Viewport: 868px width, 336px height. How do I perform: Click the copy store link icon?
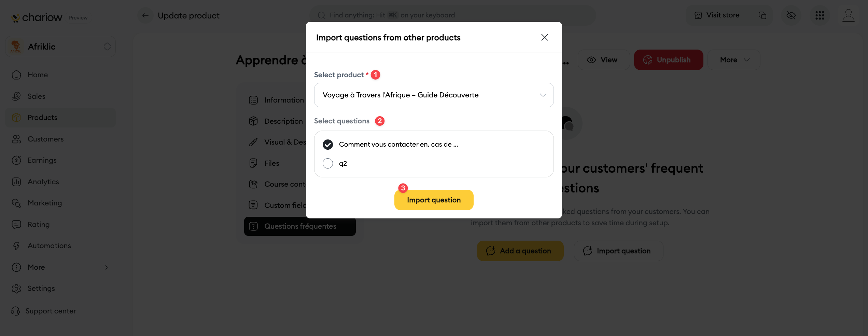pyautogui.click(x=762, y=15)
